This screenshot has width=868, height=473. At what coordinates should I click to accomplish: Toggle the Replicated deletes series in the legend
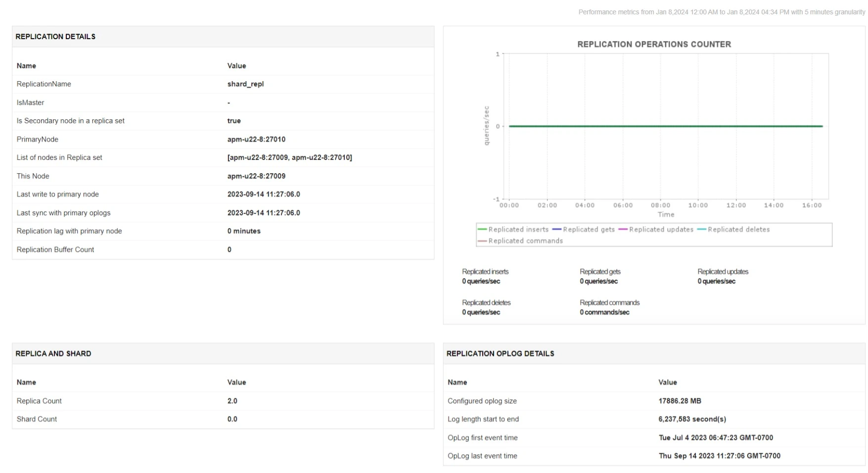click(738, 230)
